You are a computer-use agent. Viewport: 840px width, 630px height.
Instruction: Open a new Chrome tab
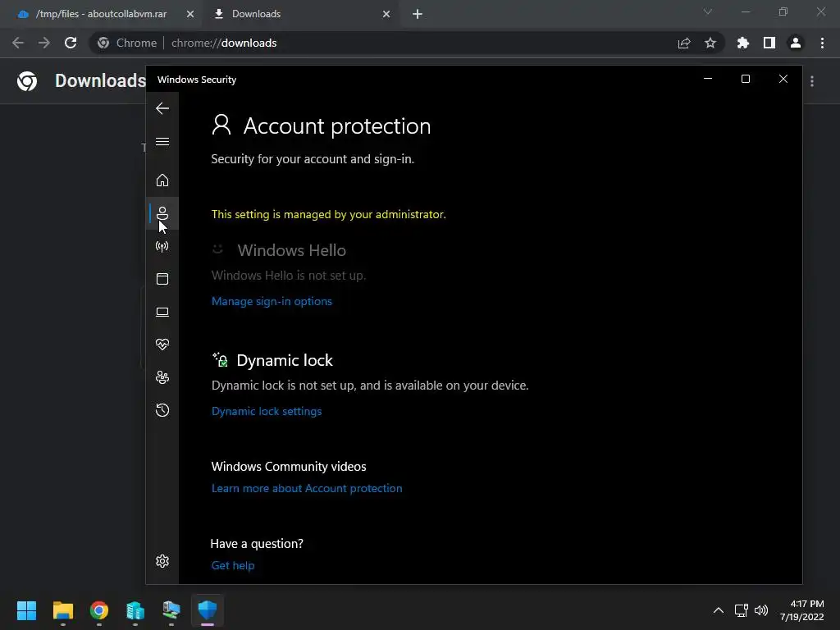(x=418, y=14)
